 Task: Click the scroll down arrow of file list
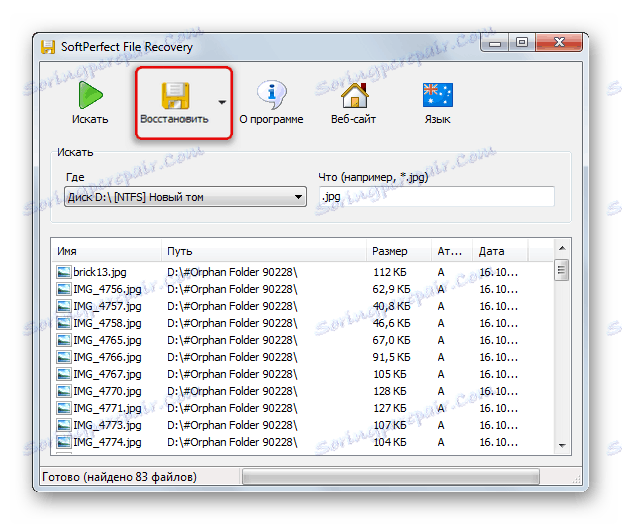pos(562,446)
